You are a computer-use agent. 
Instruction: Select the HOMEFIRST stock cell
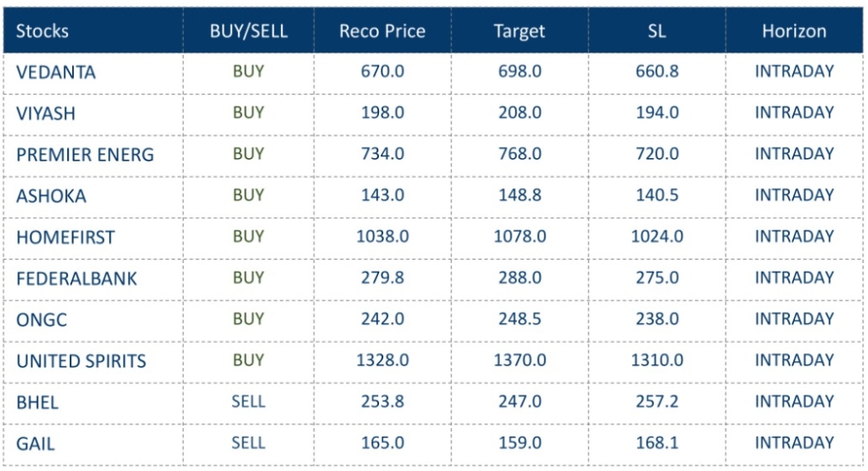pos(65,237)
